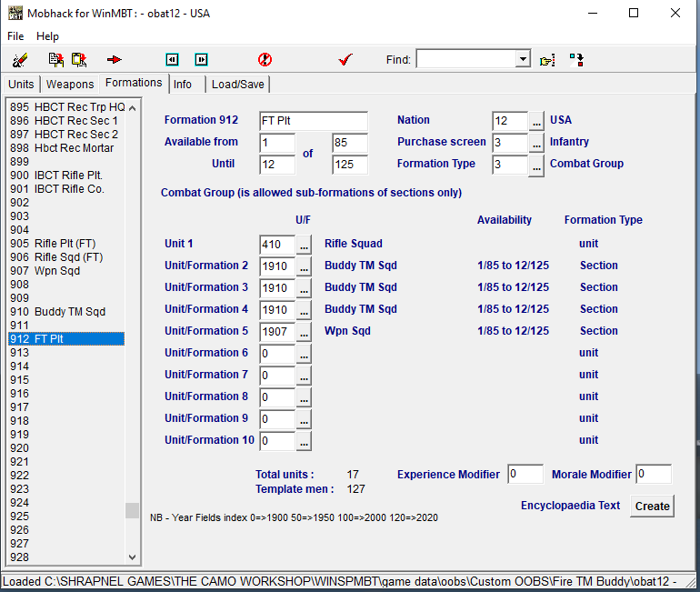
Task: Click the copy icon in the toolbar
Action: click(56, 60)
